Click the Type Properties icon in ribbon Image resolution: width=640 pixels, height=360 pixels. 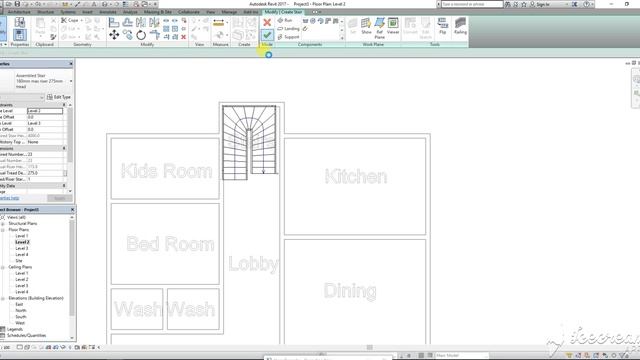19,22
